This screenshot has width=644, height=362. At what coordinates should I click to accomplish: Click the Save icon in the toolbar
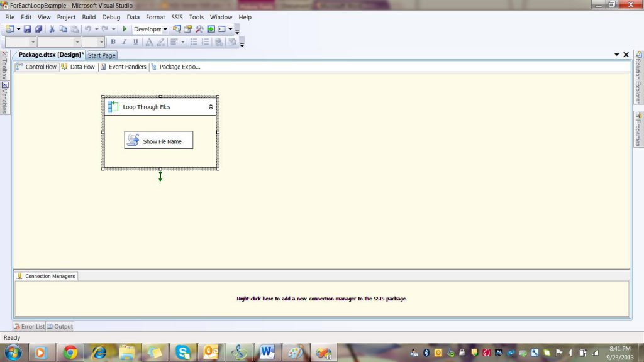pyautogui.click(x=28, y=29)
